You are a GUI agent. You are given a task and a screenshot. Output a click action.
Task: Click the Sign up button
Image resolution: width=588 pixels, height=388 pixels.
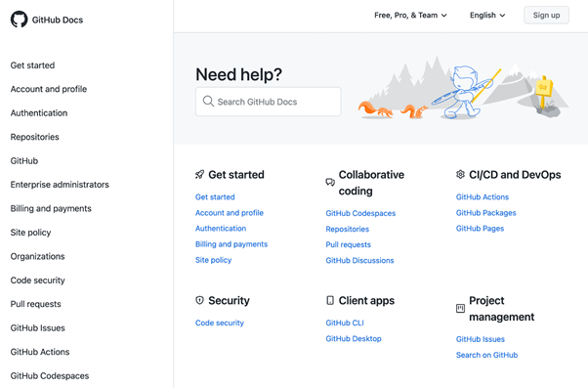click(x=546, y=16)
